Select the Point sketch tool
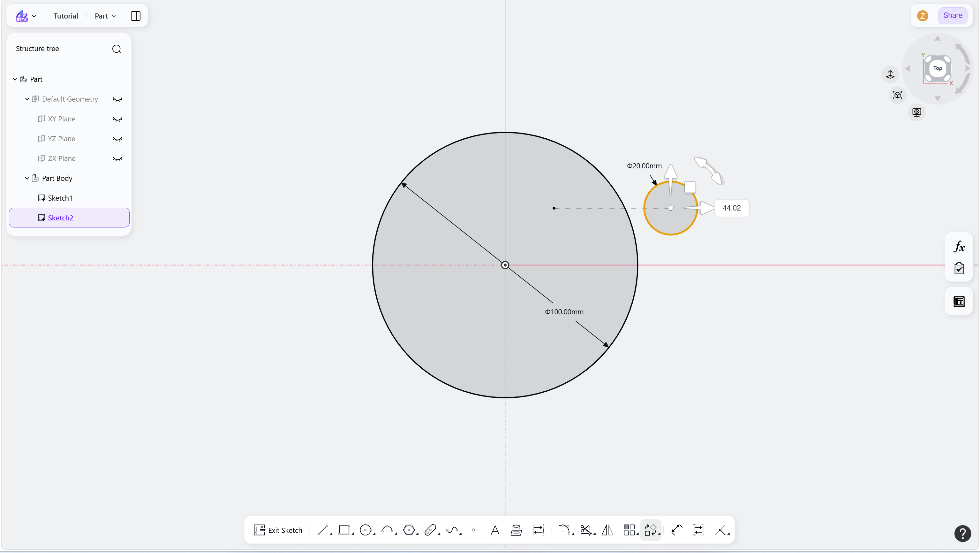Screen dimensions: 980x553 pos(473,530)
